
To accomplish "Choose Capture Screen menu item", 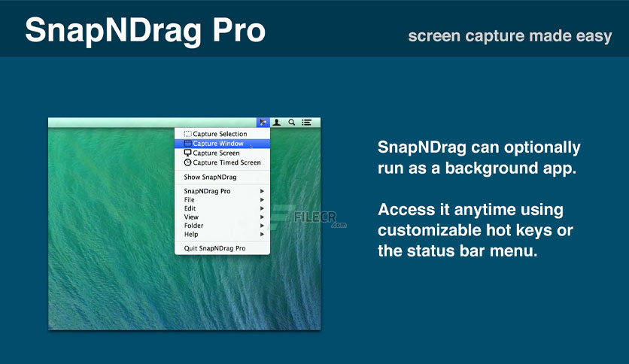I will click(x=222, y=153).
